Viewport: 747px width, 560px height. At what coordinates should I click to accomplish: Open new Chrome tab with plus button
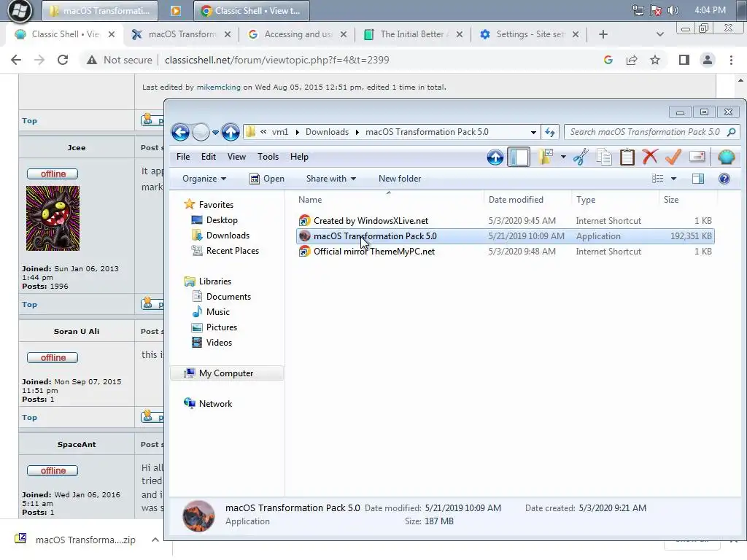coord(603,34)
